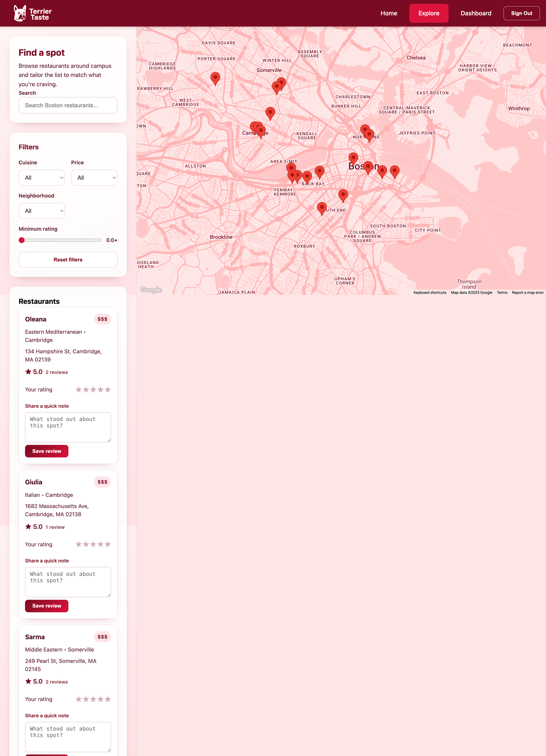The width and height of the screenshot is (546, 756).
Task: Click the star icon next to Oleana's 5.0 rating
Action: pyautogui.click(x=28, y=371)
